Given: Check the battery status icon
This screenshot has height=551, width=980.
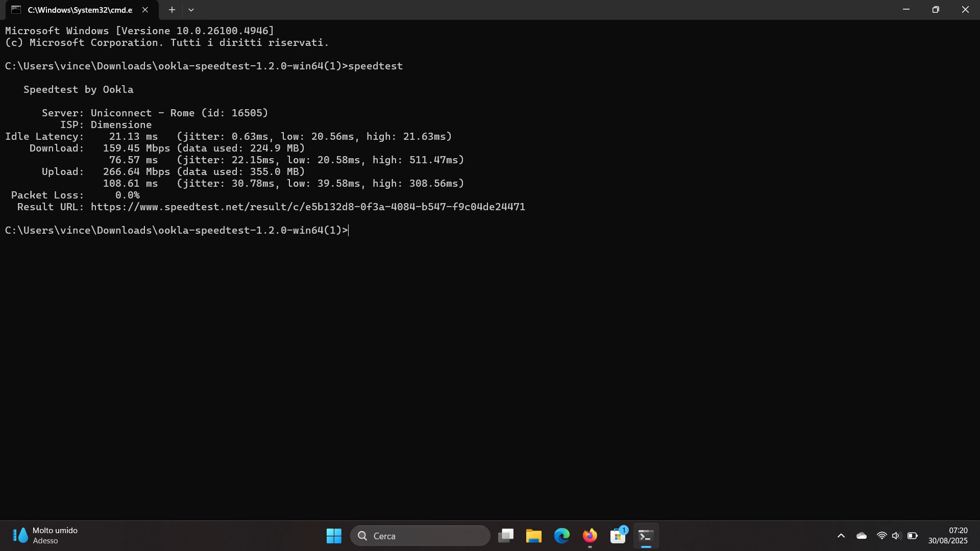Looking at the screenshot, I should (913, 536).
